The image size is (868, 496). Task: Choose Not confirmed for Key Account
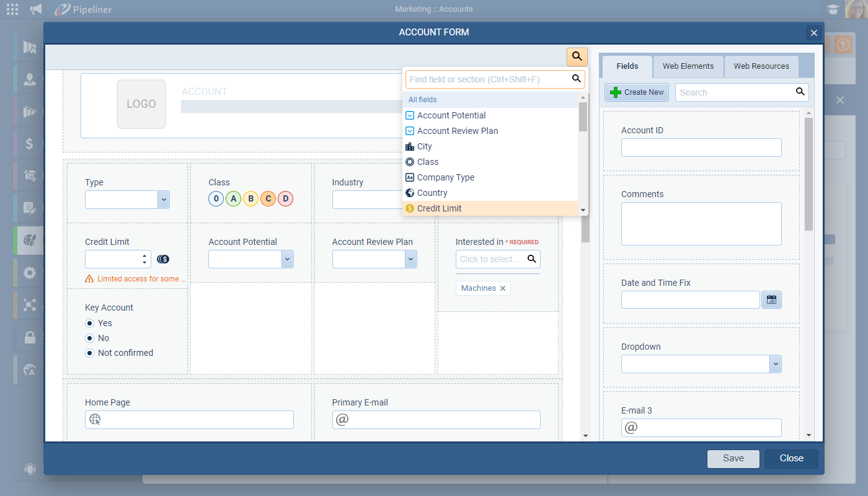[x=90, y=353]
